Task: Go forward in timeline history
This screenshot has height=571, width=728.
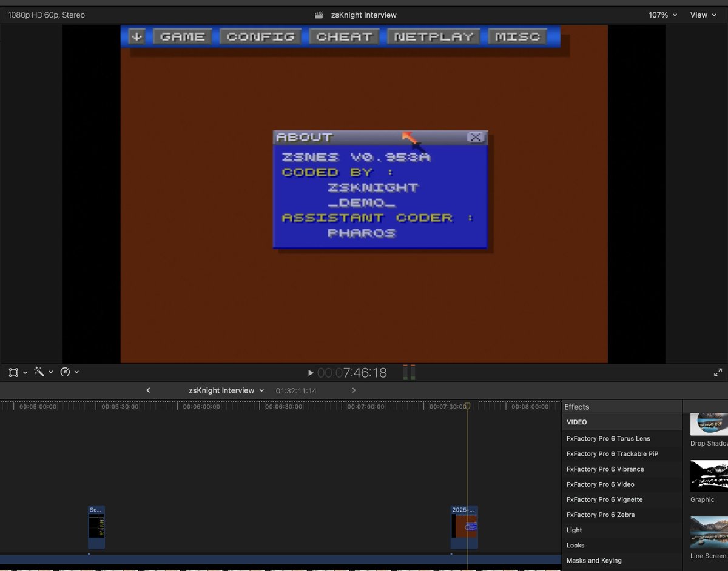Action: [x=354, y=390]
